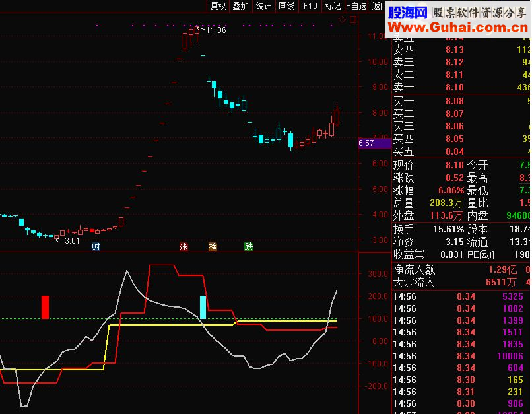This screenshot has width=532, height=414.
Task: Click the 标记 mark button
Action: click(333, 6)
